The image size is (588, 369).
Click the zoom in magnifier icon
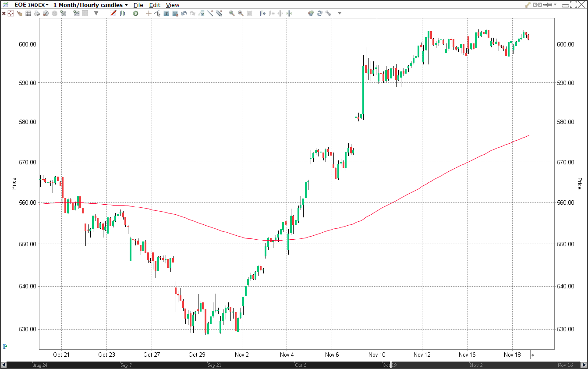coord(232,14)
